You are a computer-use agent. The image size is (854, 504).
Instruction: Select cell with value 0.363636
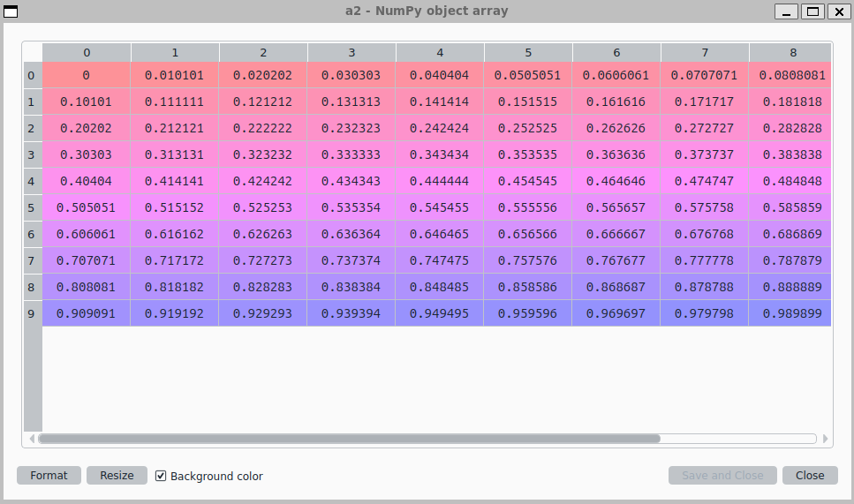(x=616, y=154)
